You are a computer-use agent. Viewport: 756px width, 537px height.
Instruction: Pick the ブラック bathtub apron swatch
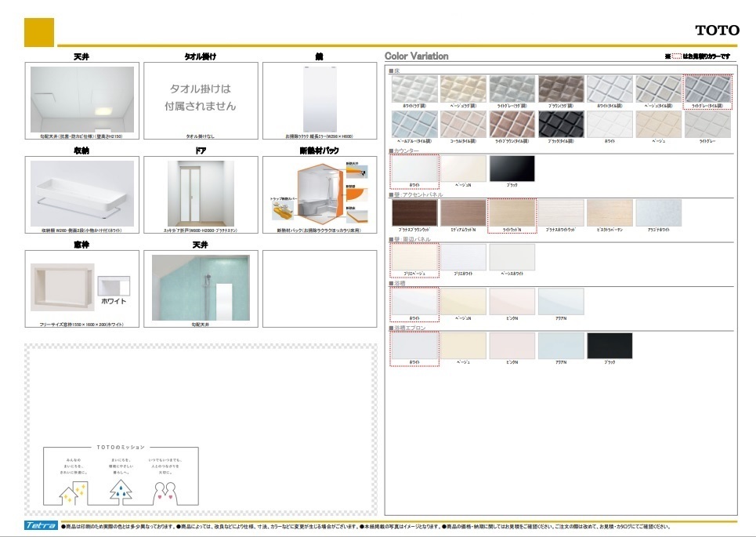point(610,345)
